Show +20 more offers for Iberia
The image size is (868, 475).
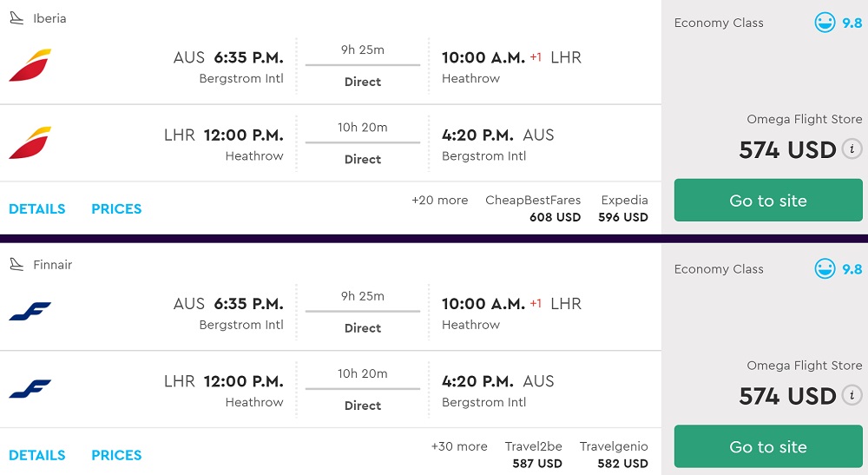point(439,201)
